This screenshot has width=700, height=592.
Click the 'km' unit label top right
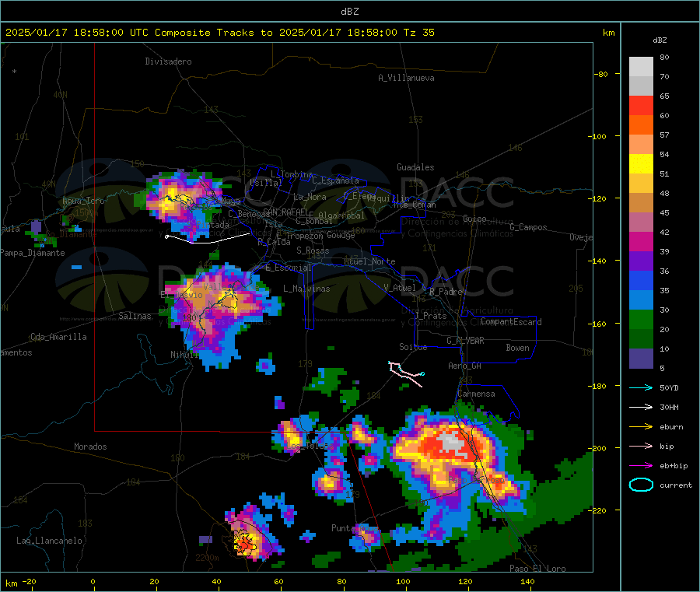(x=608, y=33)
